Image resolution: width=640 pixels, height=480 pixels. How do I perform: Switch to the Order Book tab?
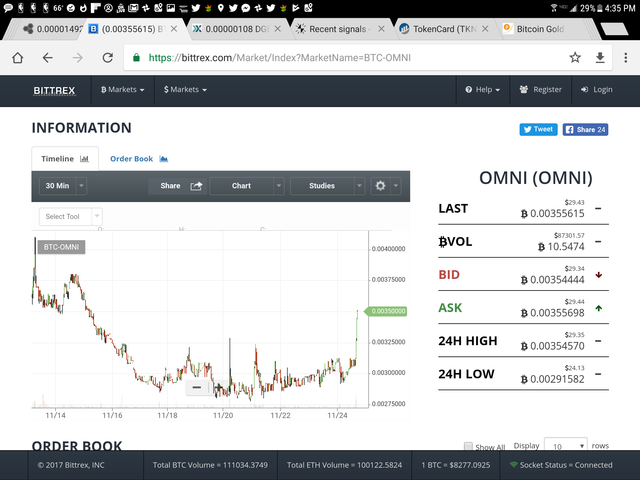[x=139, y=159]
